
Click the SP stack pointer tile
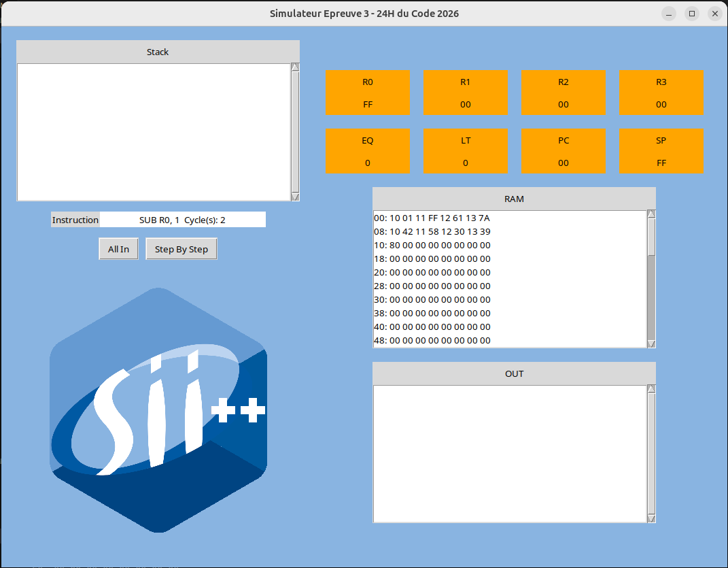(x=661, y=152)
